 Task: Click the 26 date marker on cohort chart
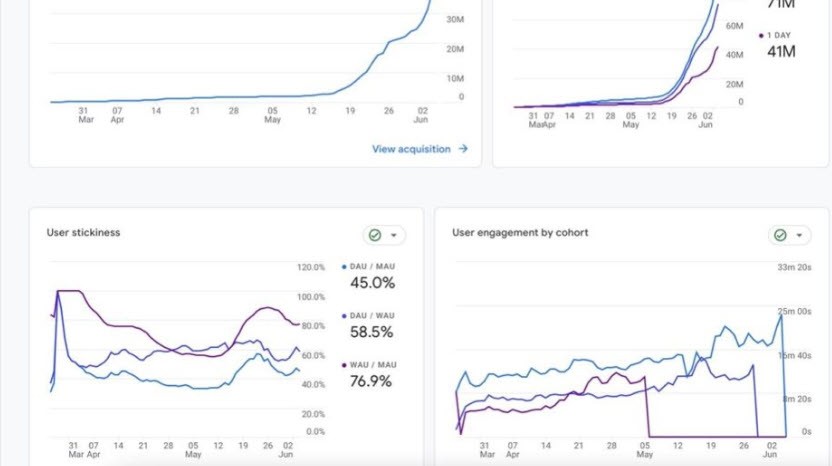(x=744, y=446)
